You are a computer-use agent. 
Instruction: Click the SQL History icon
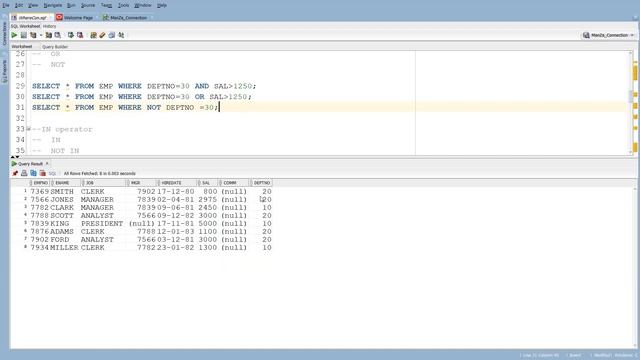[112, 36]
